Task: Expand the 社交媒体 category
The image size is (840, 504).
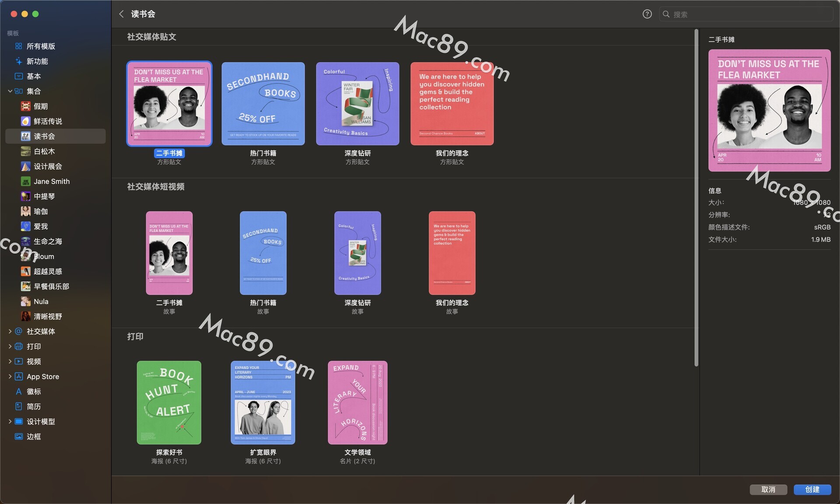Action: pyautogui.click(x=10, y=331)
